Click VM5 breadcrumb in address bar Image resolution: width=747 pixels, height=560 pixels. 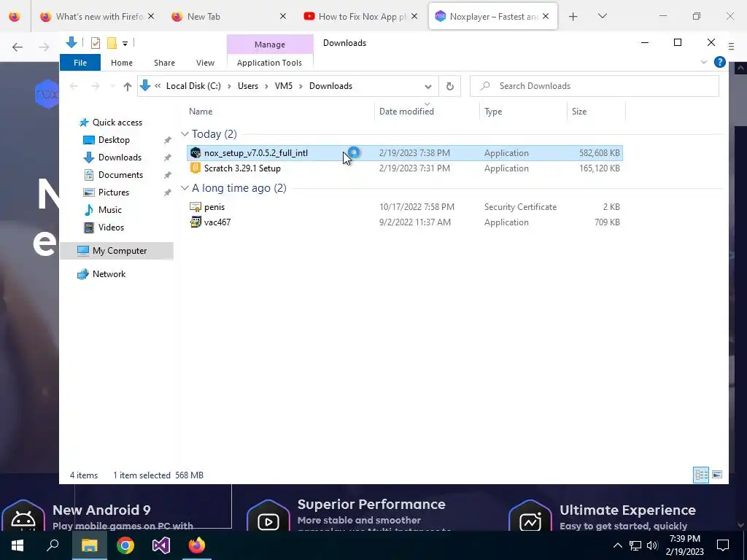(284, 86)
